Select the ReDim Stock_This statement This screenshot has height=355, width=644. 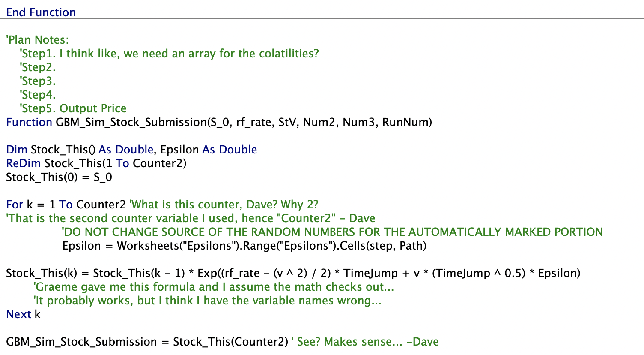96,163
